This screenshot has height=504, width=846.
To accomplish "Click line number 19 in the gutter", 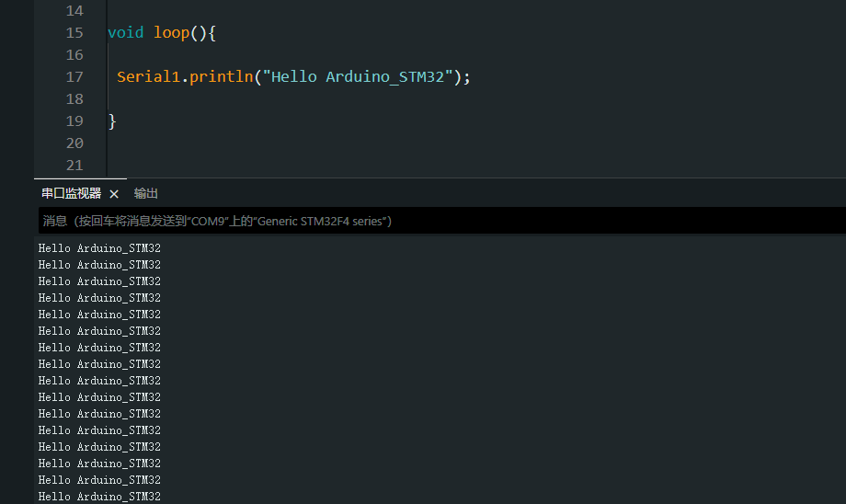I will tap(74, 121).
